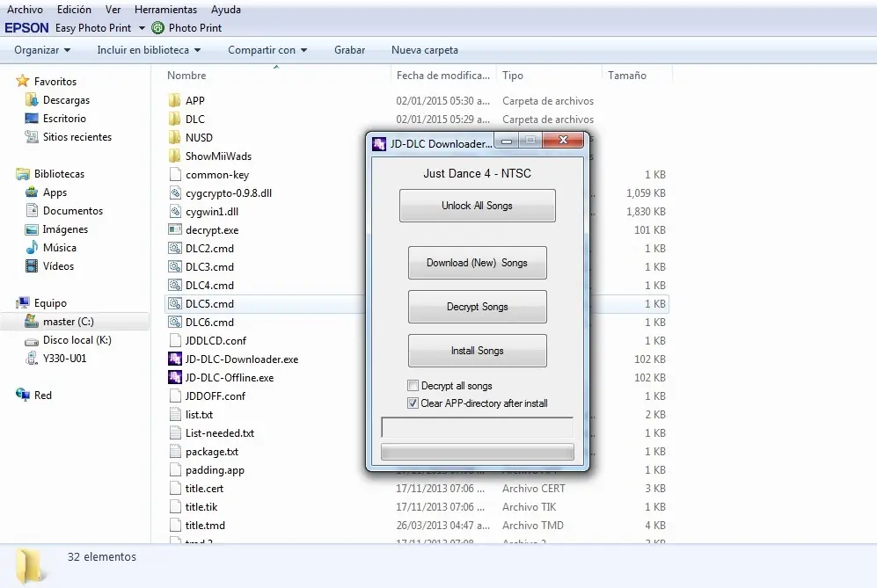Click the Disco local (K:) drive icon

pyautogui.click(x=32, y=340)
